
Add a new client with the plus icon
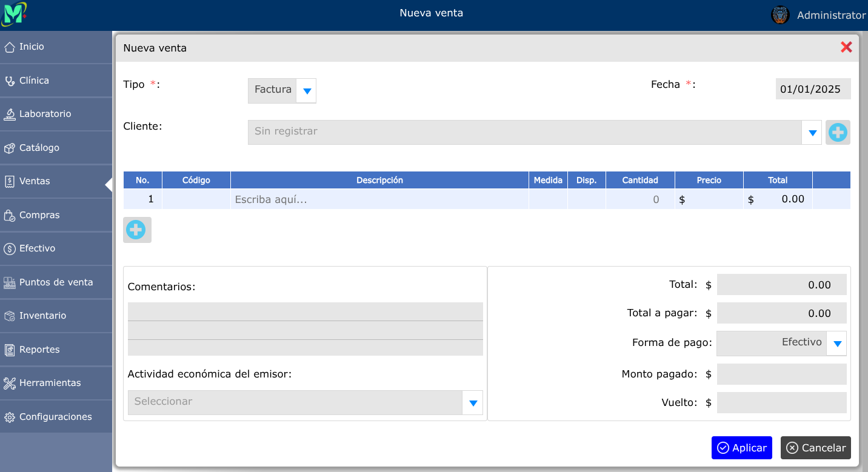[838, 132]
